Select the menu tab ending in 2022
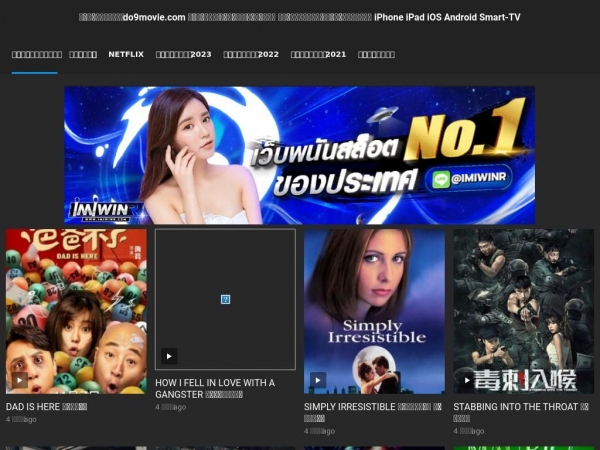The height and width of the screenshot is (450, 600). click(251, 54)
